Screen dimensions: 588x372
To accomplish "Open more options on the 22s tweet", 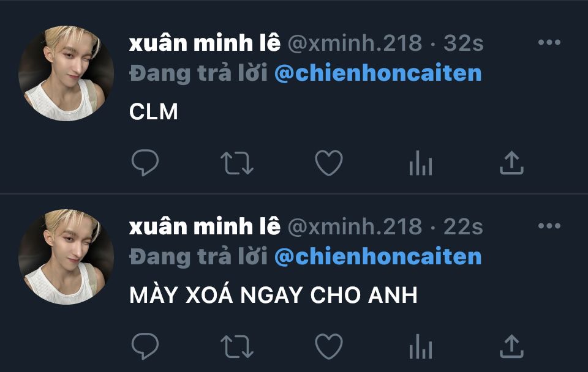I will (549, 226).
